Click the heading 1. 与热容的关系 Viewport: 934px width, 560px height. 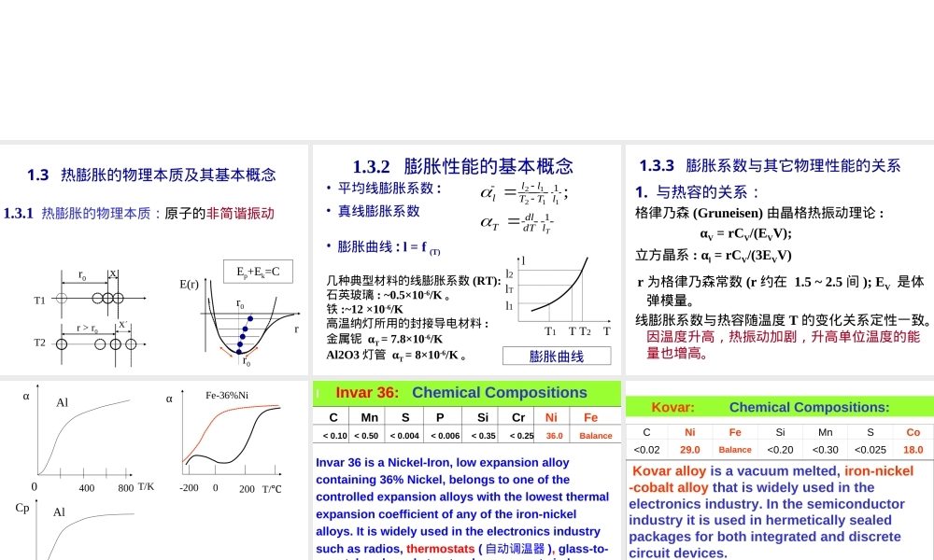(x=698, y=192)
